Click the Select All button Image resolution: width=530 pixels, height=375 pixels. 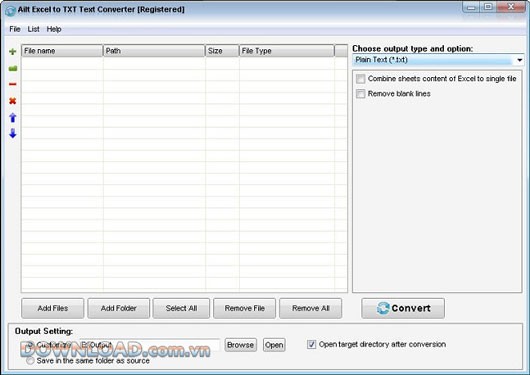coord(181,308)
